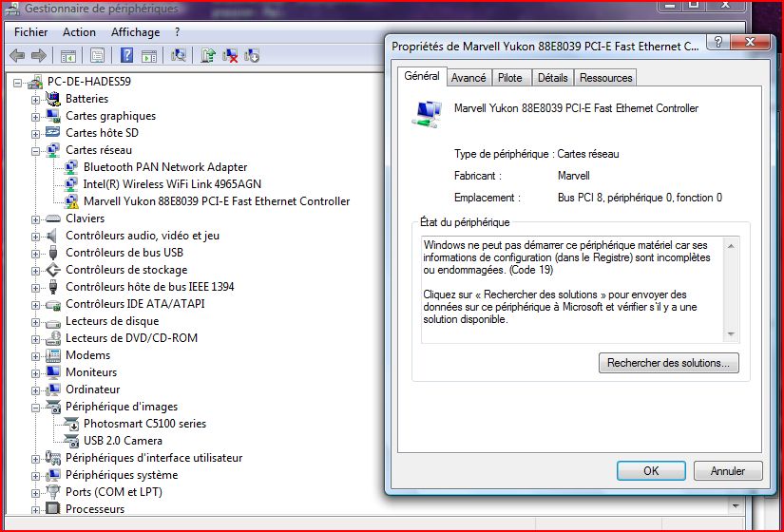Image resolution: width=784 pixels, height=532 pixels.
Task: Click the device tree scroll-down arrow
Action: [735, 506]
